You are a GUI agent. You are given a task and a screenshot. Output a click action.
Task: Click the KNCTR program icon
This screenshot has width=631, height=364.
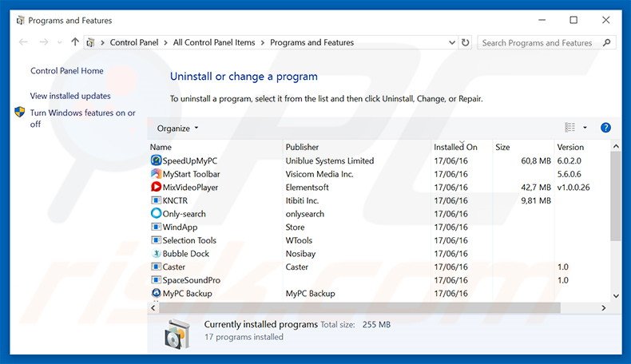[156, 200]
